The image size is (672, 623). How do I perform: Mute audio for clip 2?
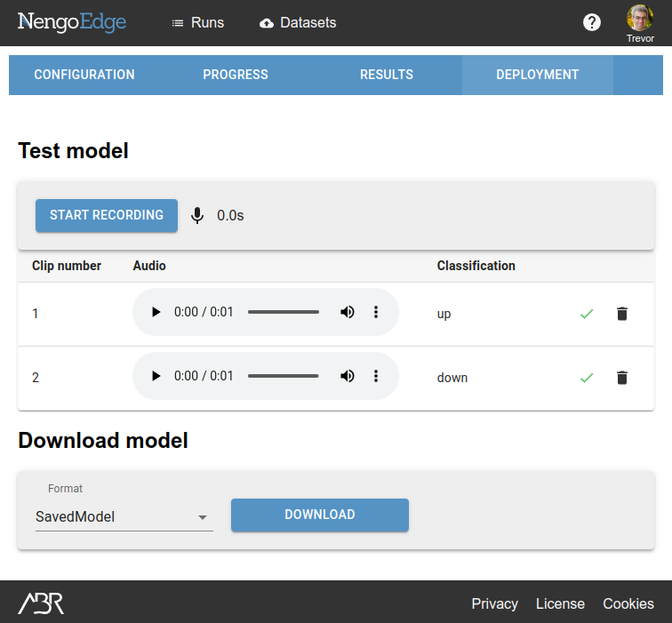tap(348, 376)
